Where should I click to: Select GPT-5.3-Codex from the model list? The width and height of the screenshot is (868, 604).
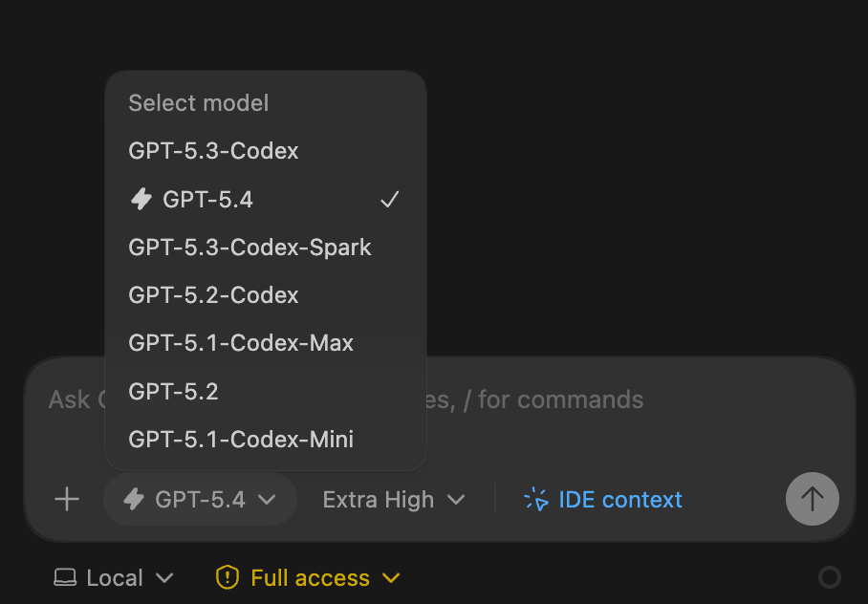pos(213,151)
